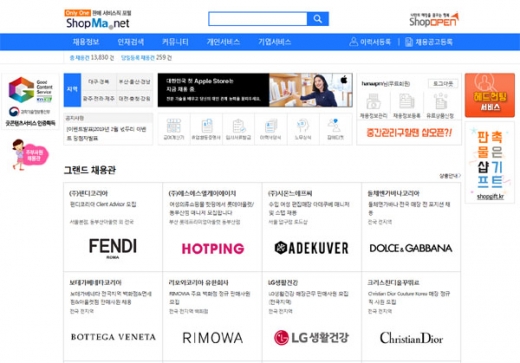The height and width of the screenshot is (363, 520).
Task: Select the 대구·경북 region
Action: [x=99, y=82]
